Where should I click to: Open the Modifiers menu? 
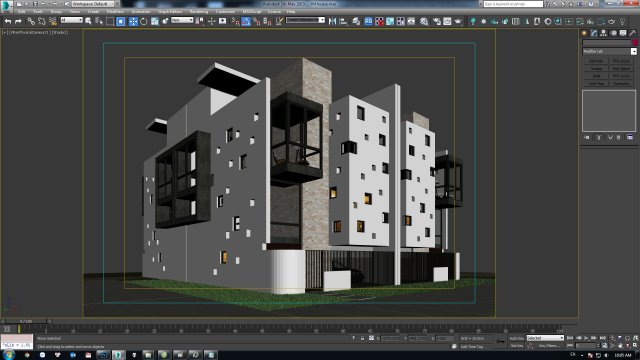(115, 12)
